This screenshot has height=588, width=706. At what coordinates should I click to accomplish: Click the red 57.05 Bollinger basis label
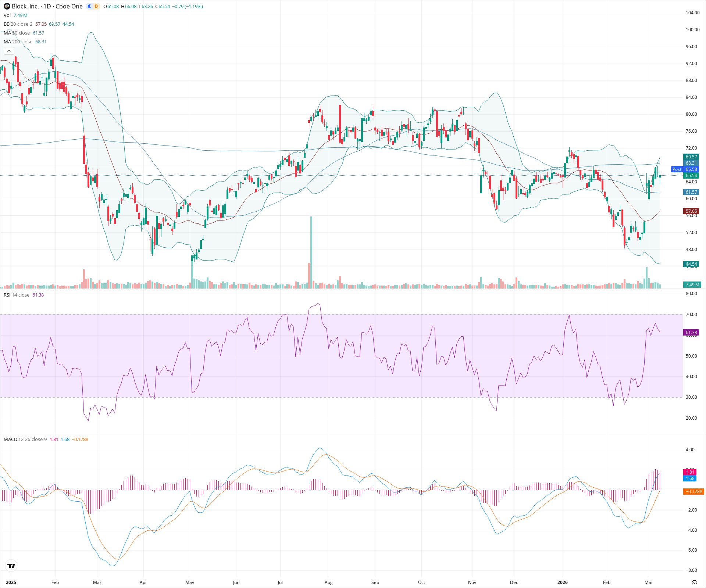click(690, 211)
